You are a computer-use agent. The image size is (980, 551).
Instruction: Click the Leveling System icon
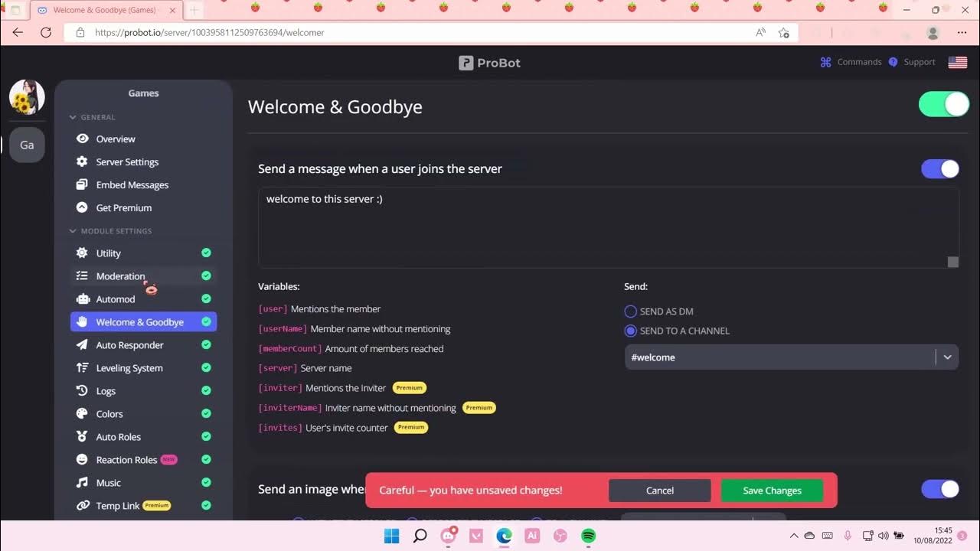pos(82,368)
